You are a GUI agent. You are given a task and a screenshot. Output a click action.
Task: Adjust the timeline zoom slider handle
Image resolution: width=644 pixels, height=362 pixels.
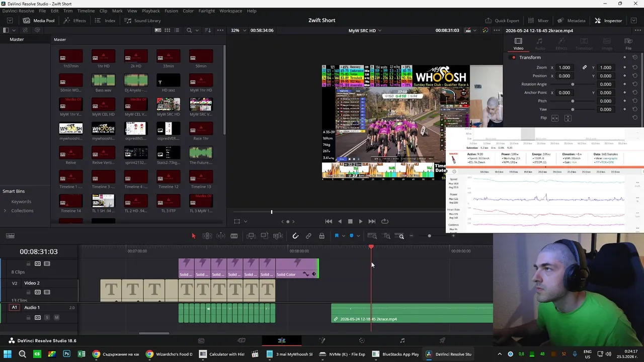(x=429, y=236)
